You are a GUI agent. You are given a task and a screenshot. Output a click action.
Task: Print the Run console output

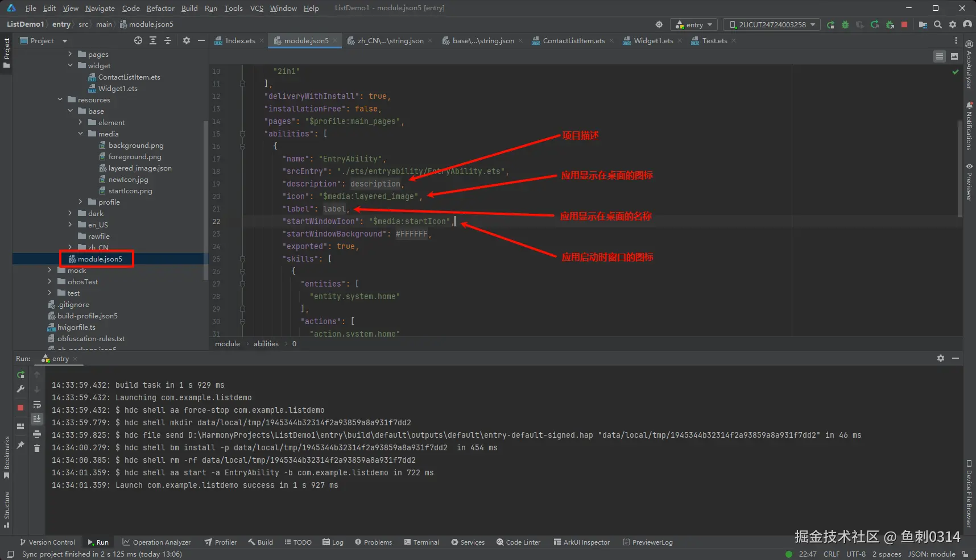tap(37, 434)
